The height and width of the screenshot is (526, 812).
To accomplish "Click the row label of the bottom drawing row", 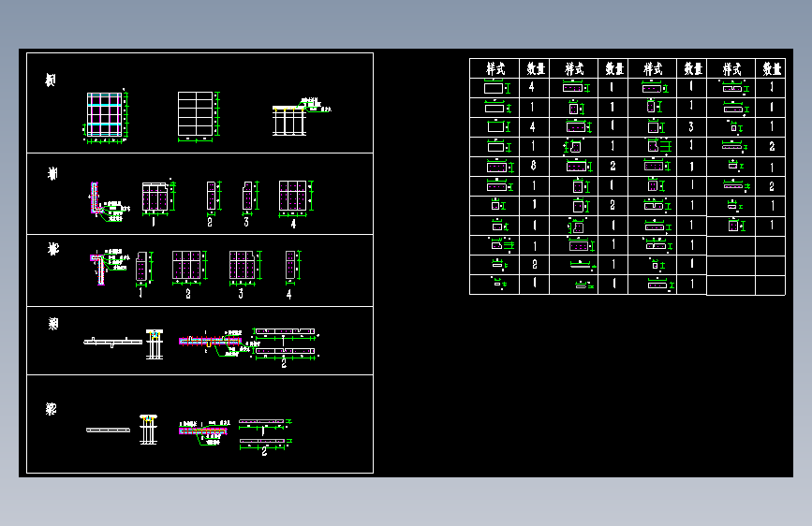I will (x=51, y=409).
